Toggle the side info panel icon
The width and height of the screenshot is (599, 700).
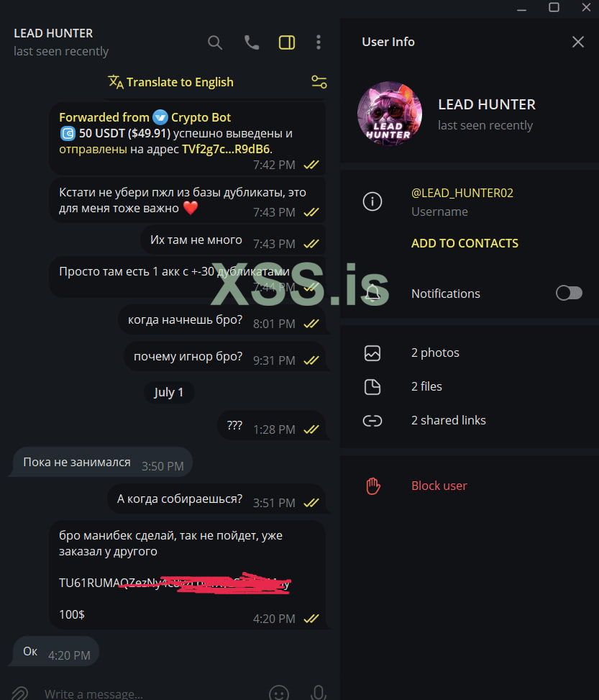[x=286, y=42]
